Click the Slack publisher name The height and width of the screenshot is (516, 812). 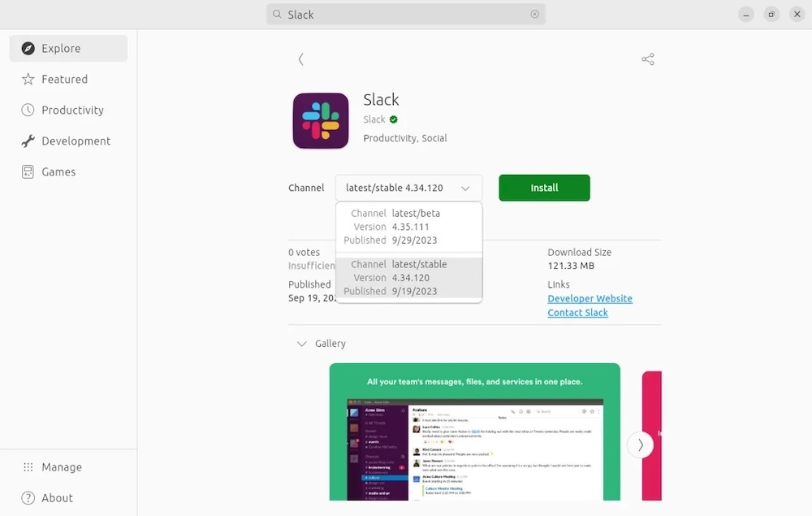374,119
